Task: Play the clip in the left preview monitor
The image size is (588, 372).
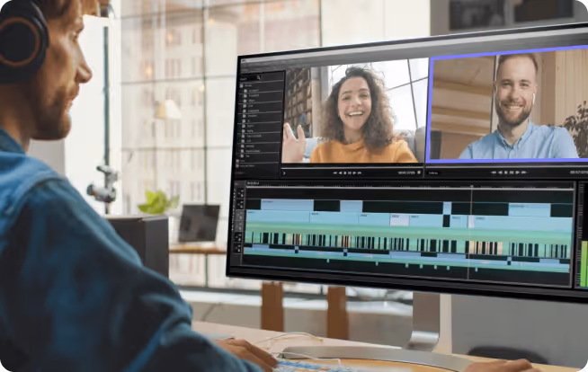Action: click(354, 173)
